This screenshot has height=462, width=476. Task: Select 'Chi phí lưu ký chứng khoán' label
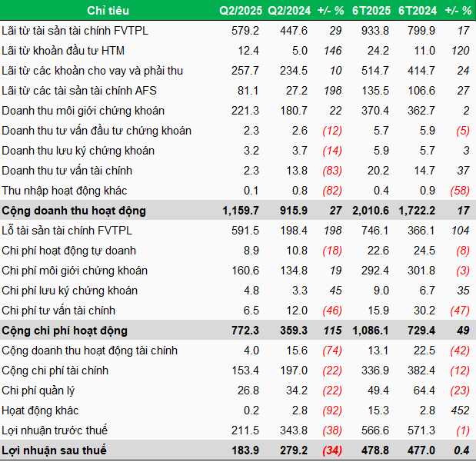coord(69,291)
